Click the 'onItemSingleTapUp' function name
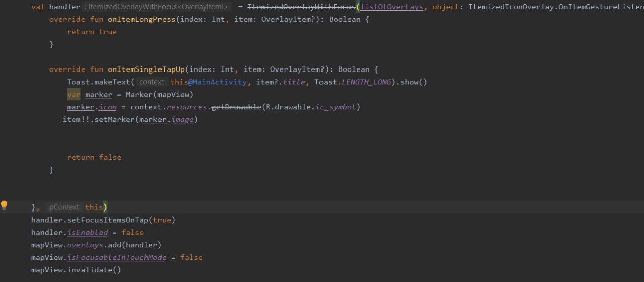The image size is (644, 282). [146, 69]
